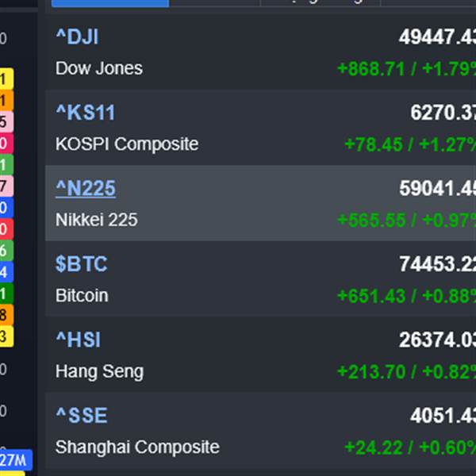
Task: Click the Dow Jones price 49447.43
Action: 437,37
